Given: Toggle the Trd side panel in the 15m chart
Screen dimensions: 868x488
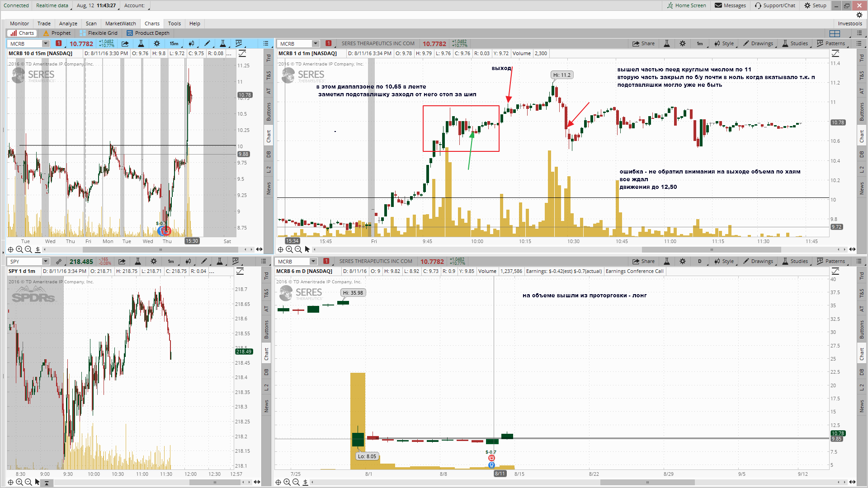Looking at the screenshot, I should tap(269, 58).
